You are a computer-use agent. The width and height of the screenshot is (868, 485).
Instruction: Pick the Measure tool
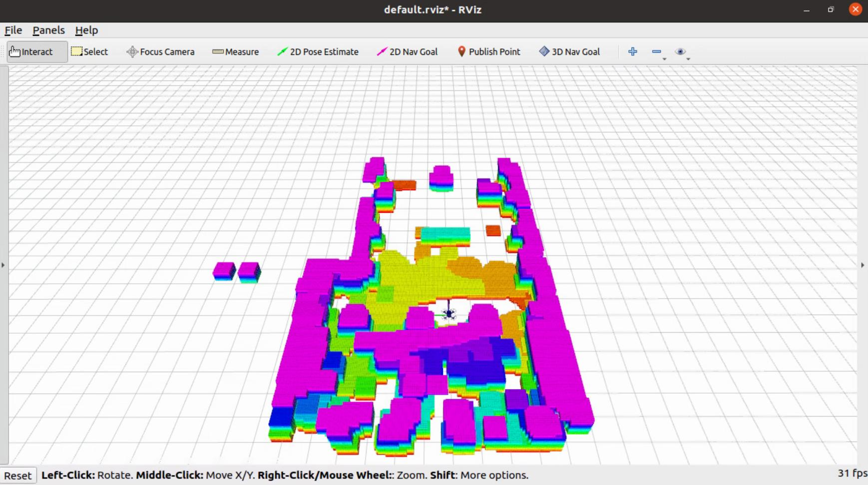click(x=235, y=51)
